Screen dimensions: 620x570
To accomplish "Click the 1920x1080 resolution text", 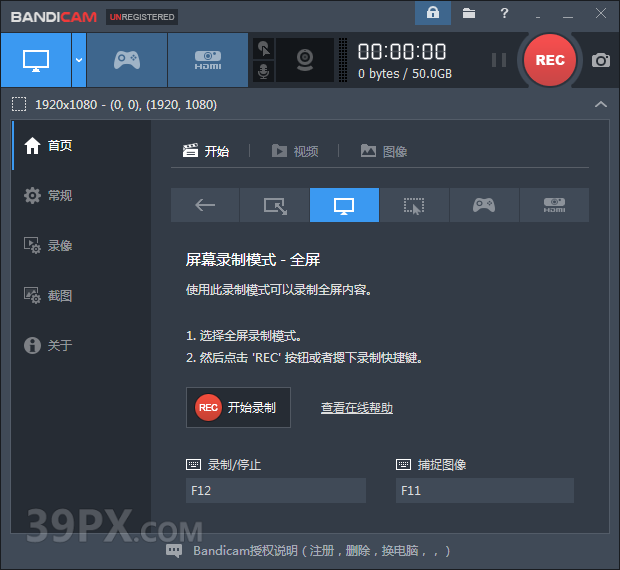I will (x=126, y=105).
